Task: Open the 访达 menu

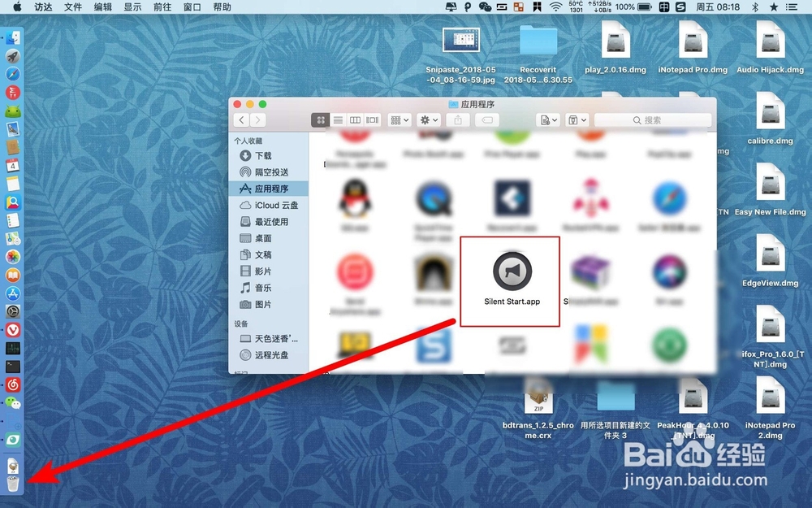Action: [44, 7]
